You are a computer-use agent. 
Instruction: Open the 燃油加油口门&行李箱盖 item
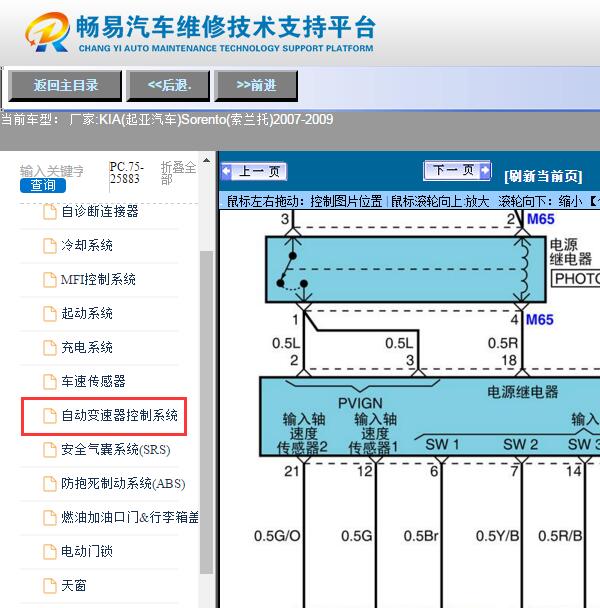[x=130, y=517]
